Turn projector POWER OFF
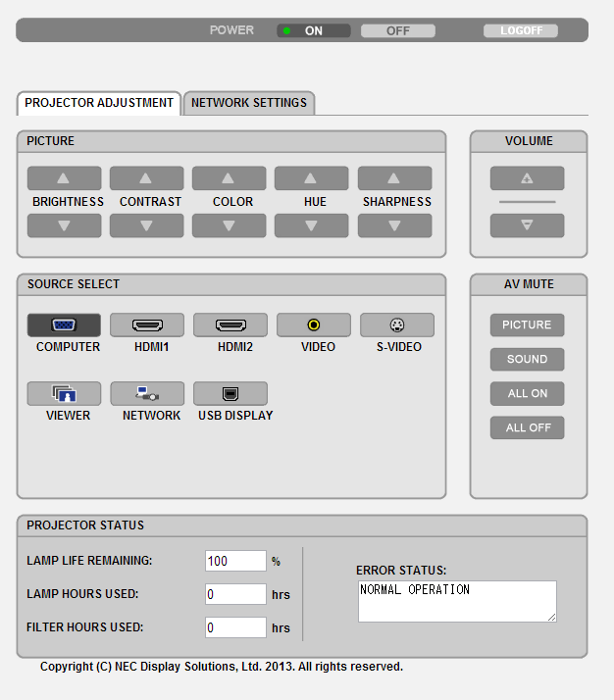 [398, 30]
